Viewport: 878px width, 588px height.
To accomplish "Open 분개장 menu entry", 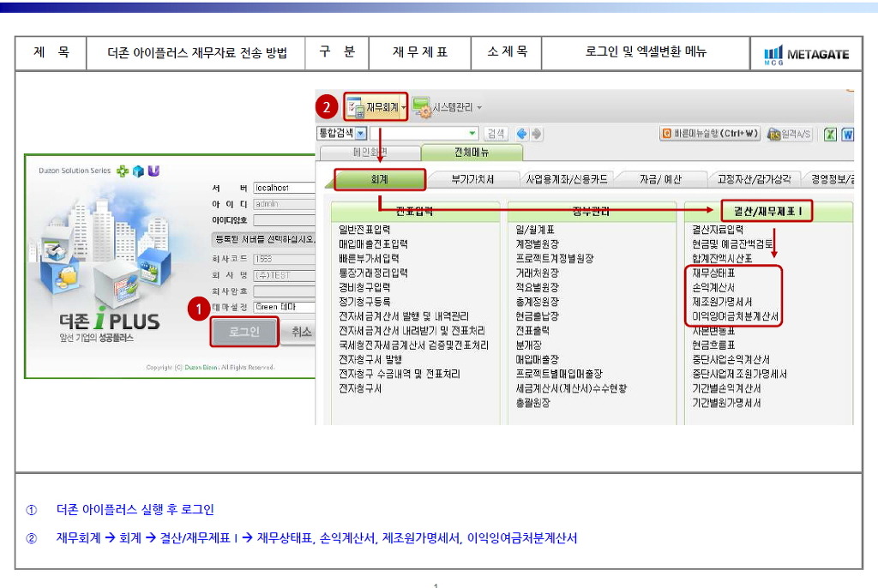I will pos(528,345).
